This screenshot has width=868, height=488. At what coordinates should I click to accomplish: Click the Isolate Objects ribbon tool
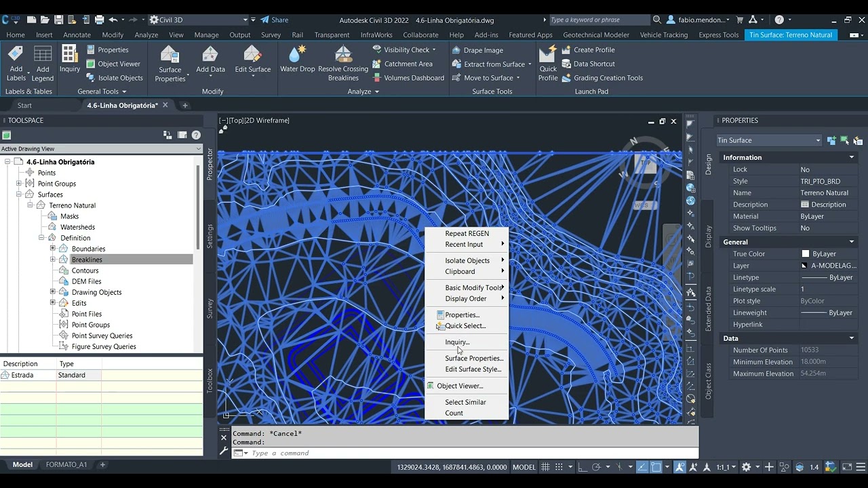click(x=114, y=78)
